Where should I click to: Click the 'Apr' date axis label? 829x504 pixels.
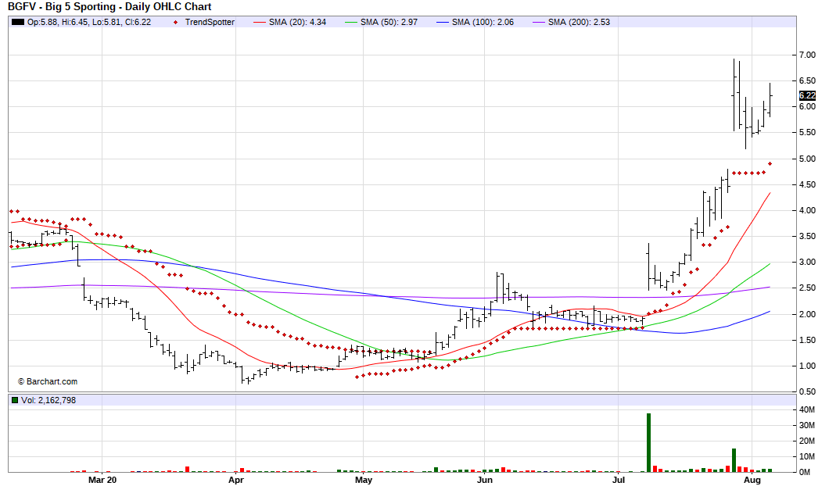pyautogui.click(x=236, y=480)
